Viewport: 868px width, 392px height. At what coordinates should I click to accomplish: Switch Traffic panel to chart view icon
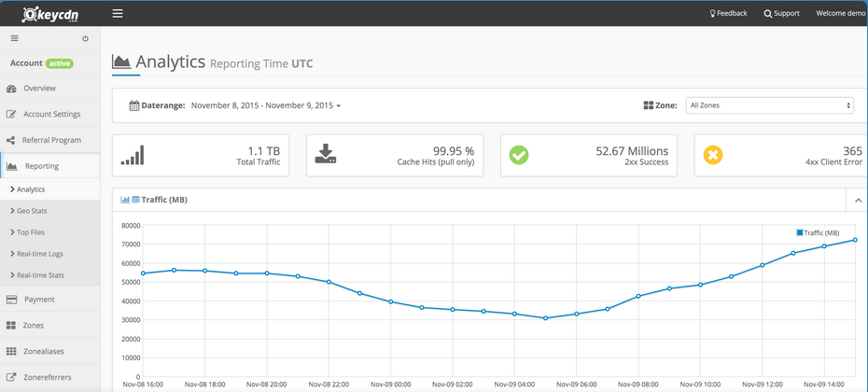pyautogui.click(x=125, y=200)
